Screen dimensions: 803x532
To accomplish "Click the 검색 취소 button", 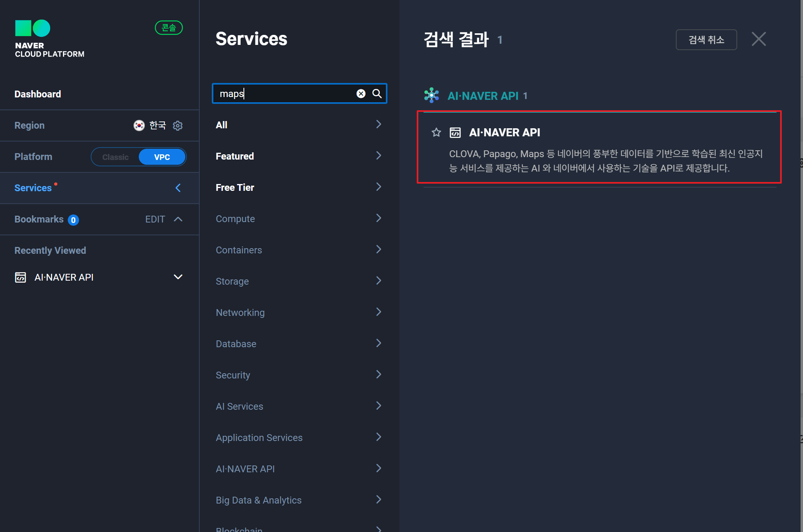I will pyautogui.click(x=706, y=40).
